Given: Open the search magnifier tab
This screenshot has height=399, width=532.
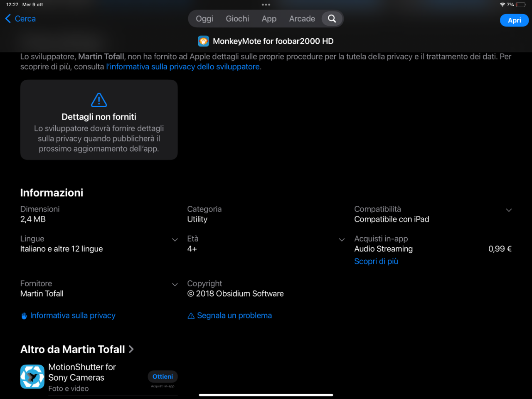Looking at the screenshot, I should click(332, 19).
